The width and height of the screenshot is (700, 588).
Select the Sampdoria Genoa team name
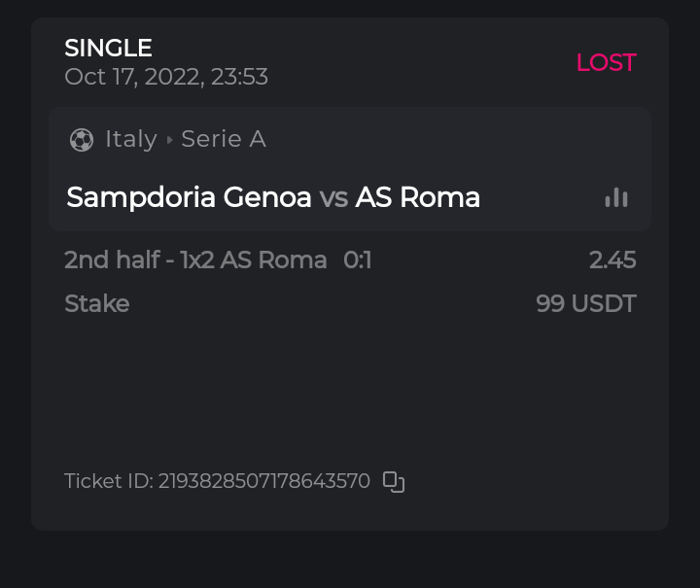pyautogui.click(x=189, y=197)
